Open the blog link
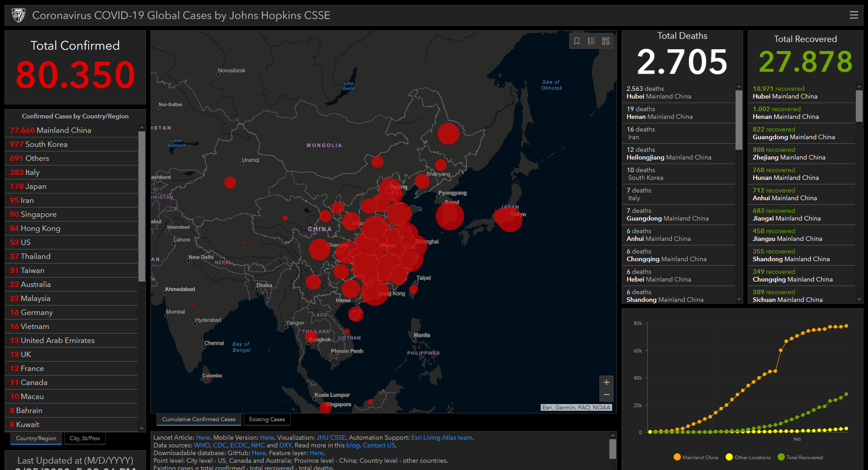 (353, 445)
